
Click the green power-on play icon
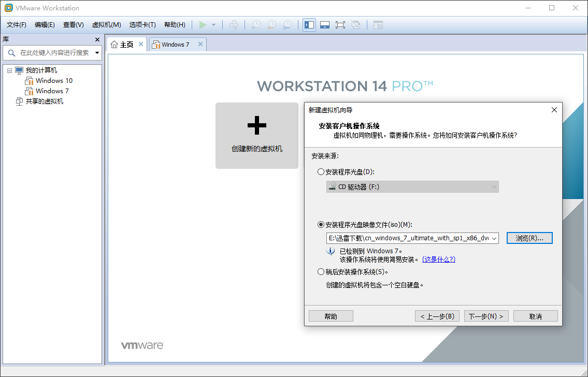pyautogui.click(x=203, y=25)
